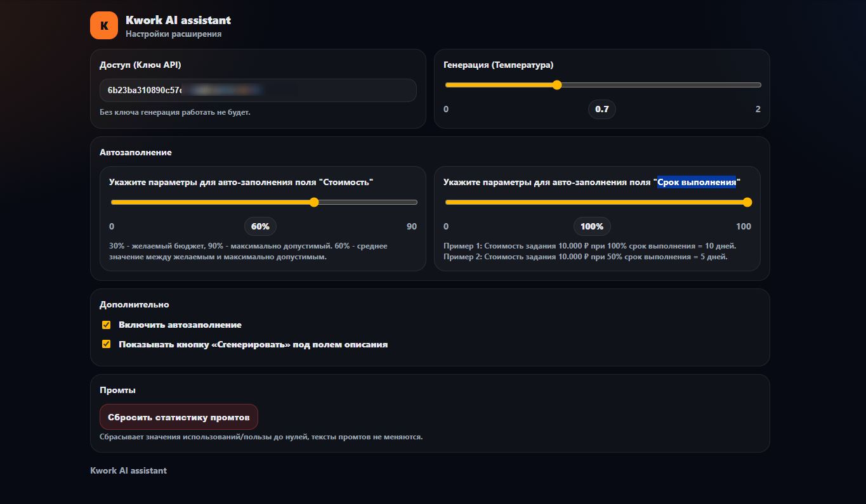
Task: Toggle the "Включить автозаполнение" checkbox
Action: [x=107, y=325]
